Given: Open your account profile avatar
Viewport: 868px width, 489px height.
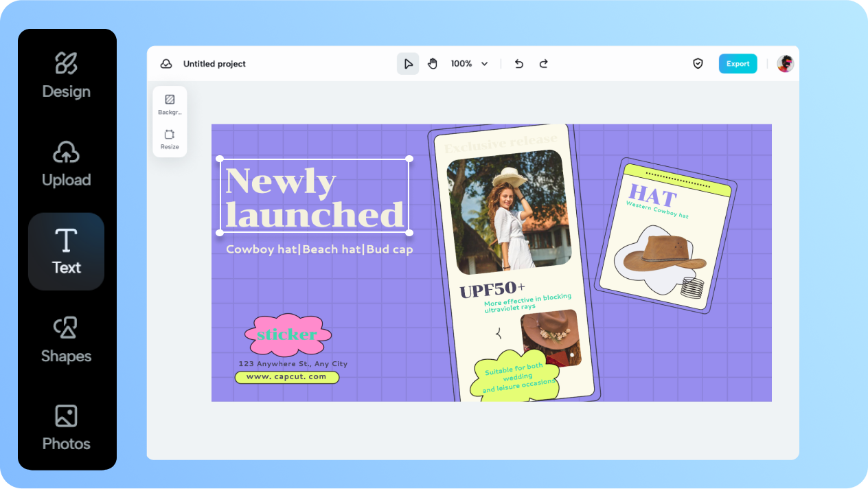Looking at the screenshot, I should pyautogui.click(x=785, y=63).
